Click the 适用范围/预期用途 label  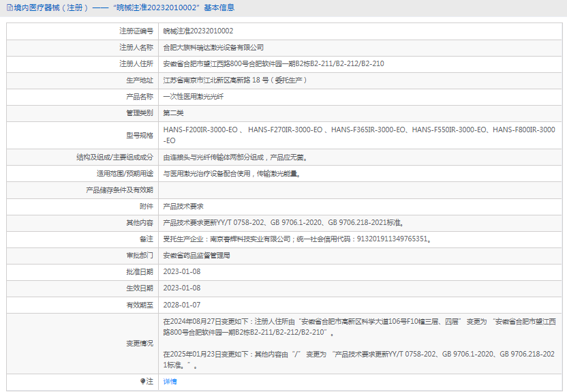pos(125,174)
